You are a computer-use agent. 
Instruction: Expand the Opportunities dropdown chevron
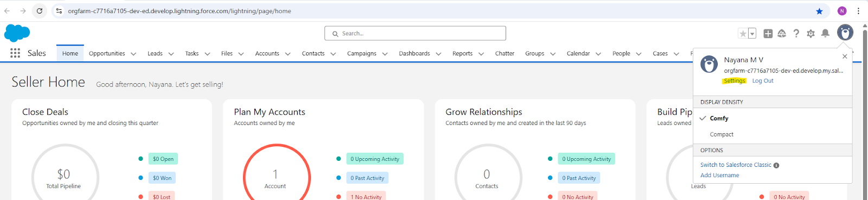(133, 54)
